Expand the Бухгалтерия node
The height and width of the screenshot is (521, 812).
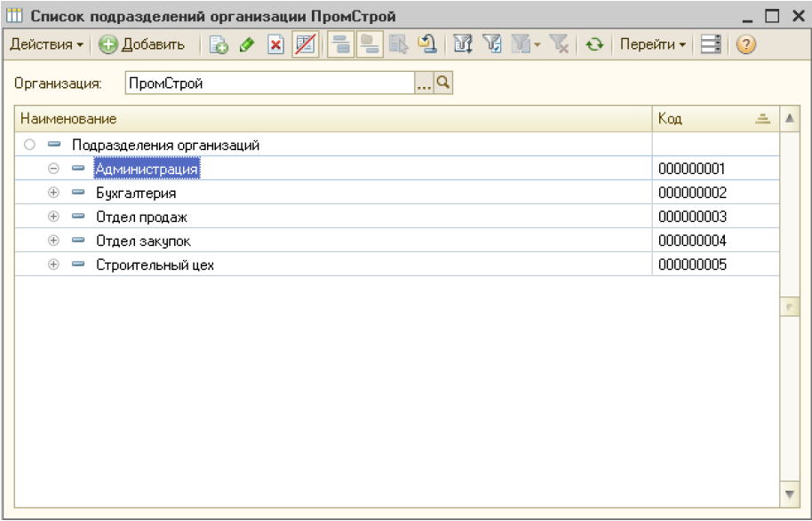click(53, 193)
